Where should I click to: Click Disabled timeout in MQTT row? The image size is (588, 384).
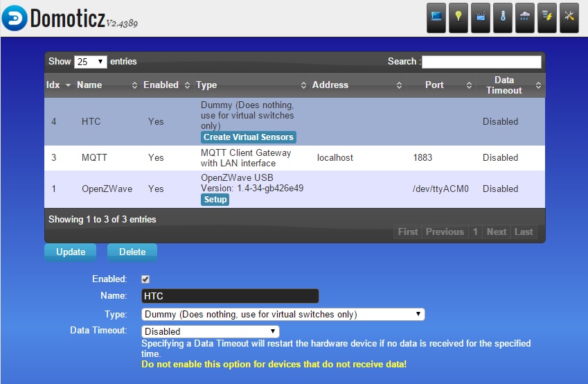[x=500, y=157]
